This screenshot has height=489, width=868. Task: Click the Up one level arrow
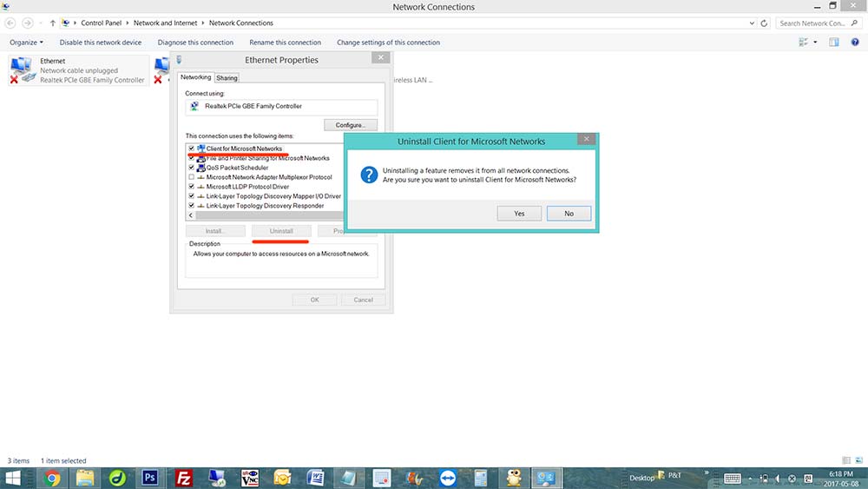[53, 23]
